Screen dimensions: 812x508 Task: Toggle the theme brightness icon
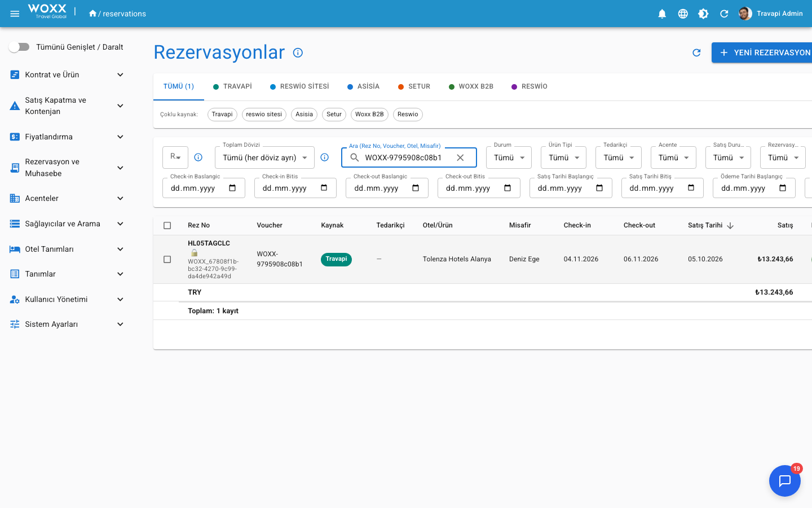click(703, 14)
